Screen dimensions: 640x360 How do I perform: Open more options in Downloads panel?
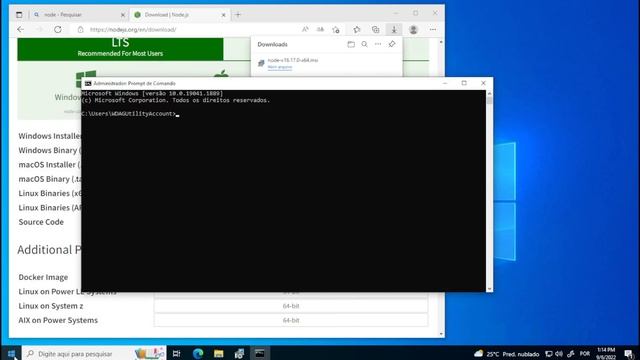point(378,44)
